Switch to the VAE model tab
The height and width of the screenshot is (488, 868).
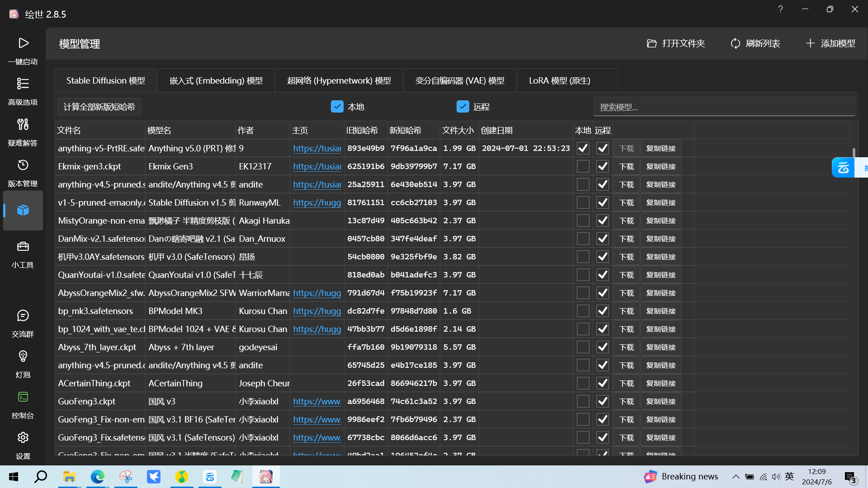tap(460, 80)
